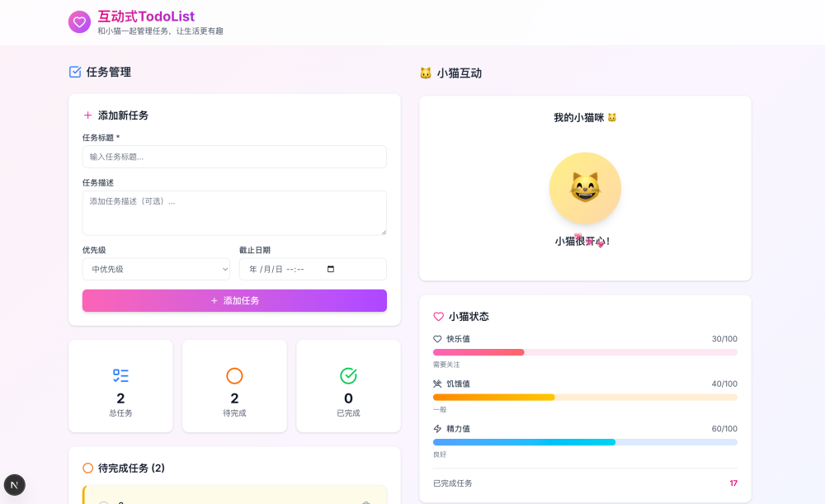
Task: Click the 任务标题 input field
Action: click(234, 157)
